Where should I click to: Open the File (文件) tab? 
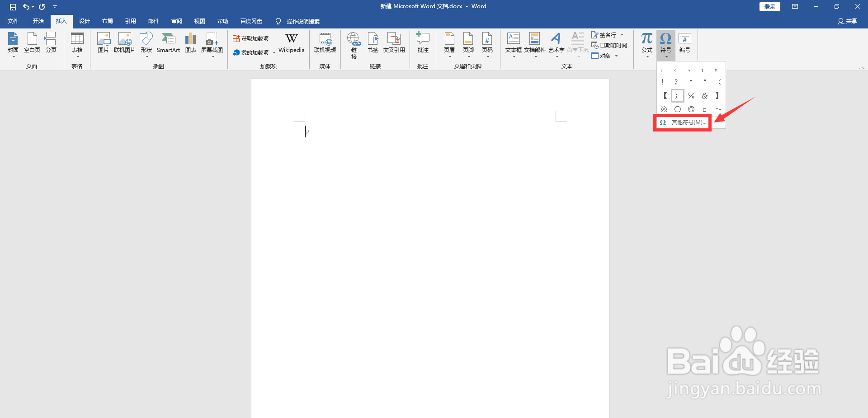pos(13,21)
